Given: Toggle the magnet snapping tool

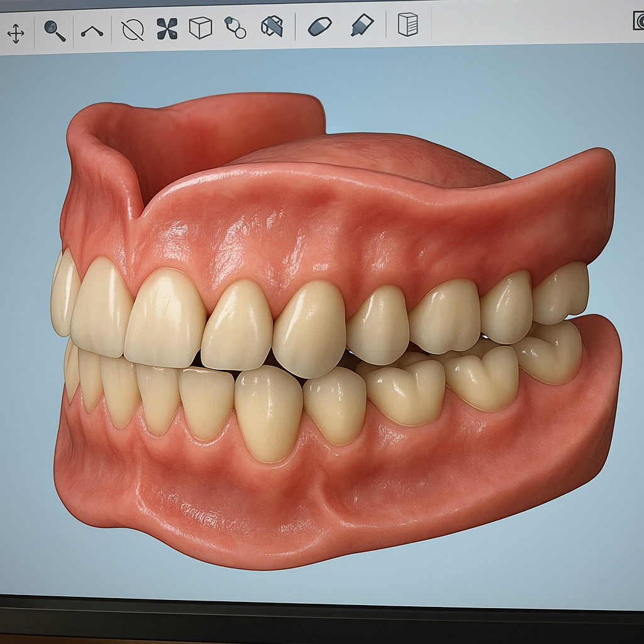Looking at the screenshot, I should tap(236, 26).
